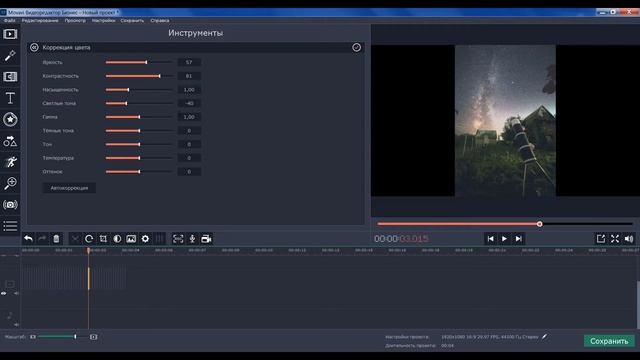Edit project settings pencil icon
The width and height of the screenshot is (640, 360).
[544, 337]
